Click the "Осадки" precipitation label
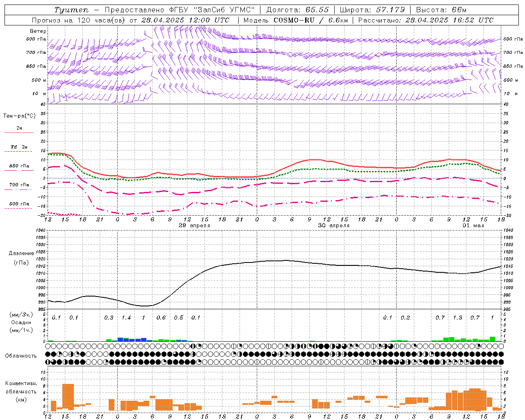 coord(21,322)
